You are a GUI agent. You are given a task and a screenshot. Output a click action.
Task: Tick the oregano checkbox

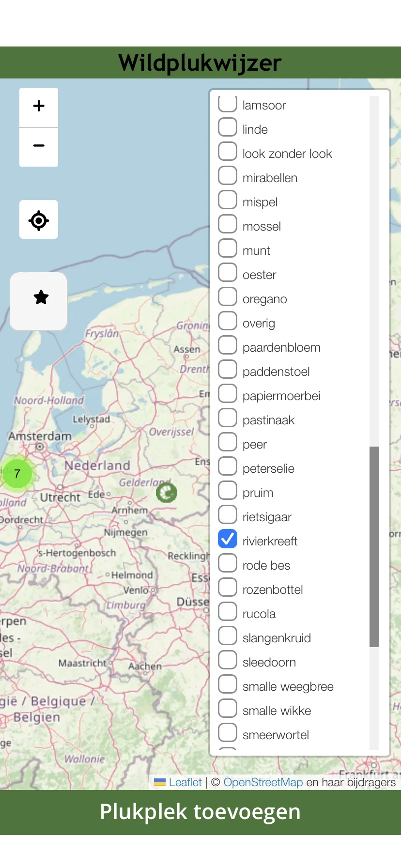click(x=228, y=297)
